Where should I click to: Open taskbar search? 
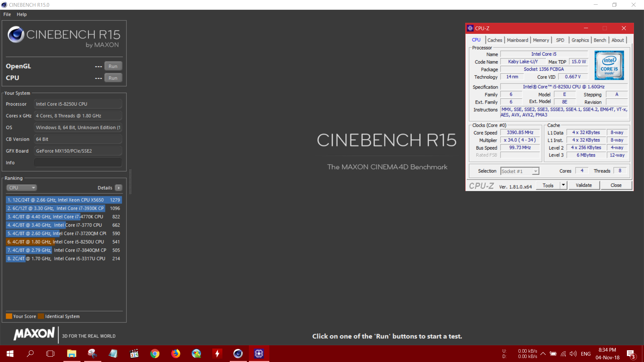(x=30, y=354)
